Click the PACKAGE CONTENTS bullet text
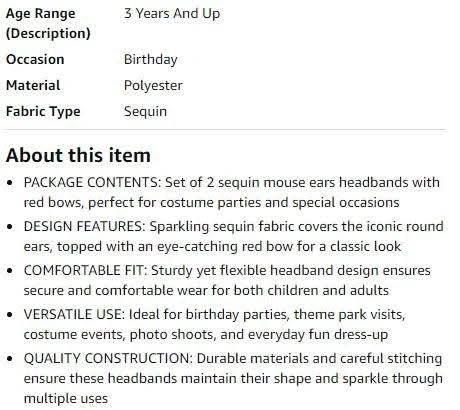This screenshot has height=410, width=460. (232, 192)
